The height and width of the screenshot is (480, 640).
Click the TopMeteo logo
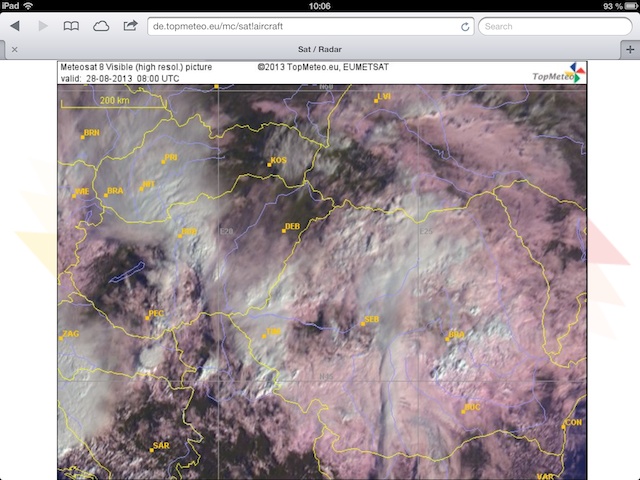pyautogui.click(x=559, y=73)
